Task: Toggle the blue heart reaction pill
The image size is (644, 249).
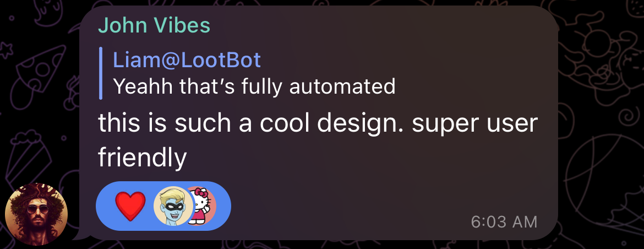Action: point(163,206)
